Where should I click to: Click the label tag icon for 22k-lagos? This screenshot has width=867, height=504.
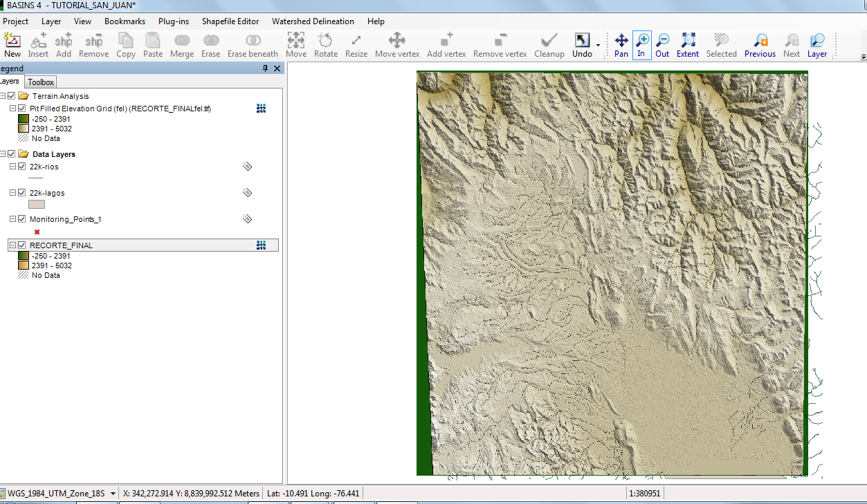[247, 193]
